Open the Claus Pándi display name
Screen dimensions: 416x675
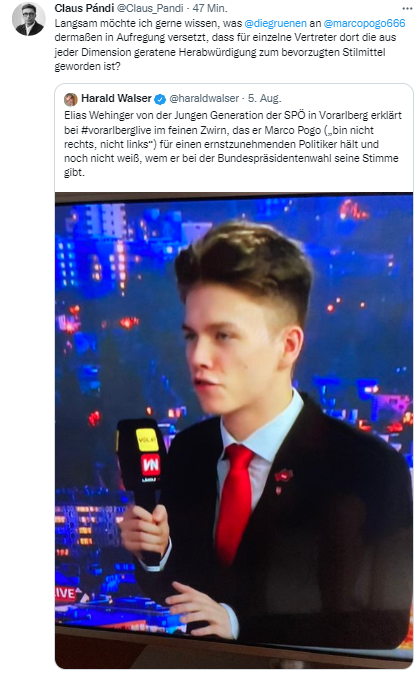[x=84, y=8]
